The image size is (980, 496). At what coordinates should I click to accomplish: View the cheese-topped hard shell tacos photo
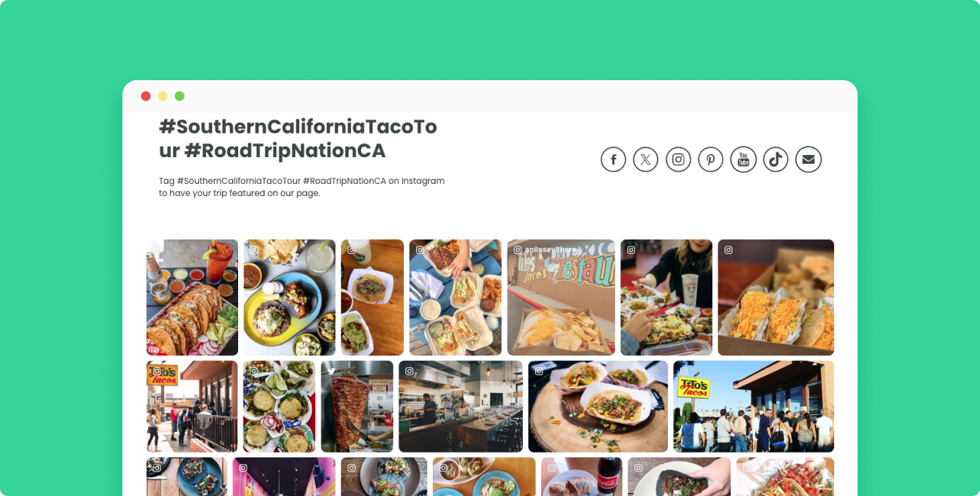(x=775, y=298)
